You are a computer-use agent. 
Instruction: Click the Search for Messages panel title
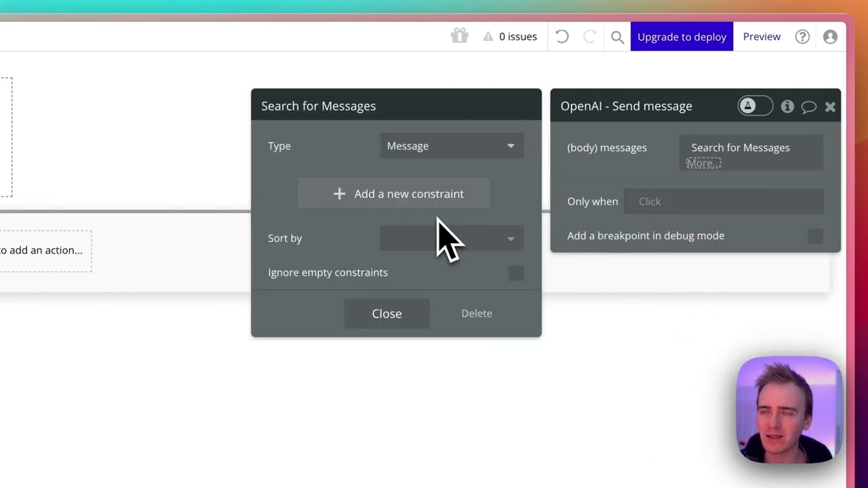318,106
